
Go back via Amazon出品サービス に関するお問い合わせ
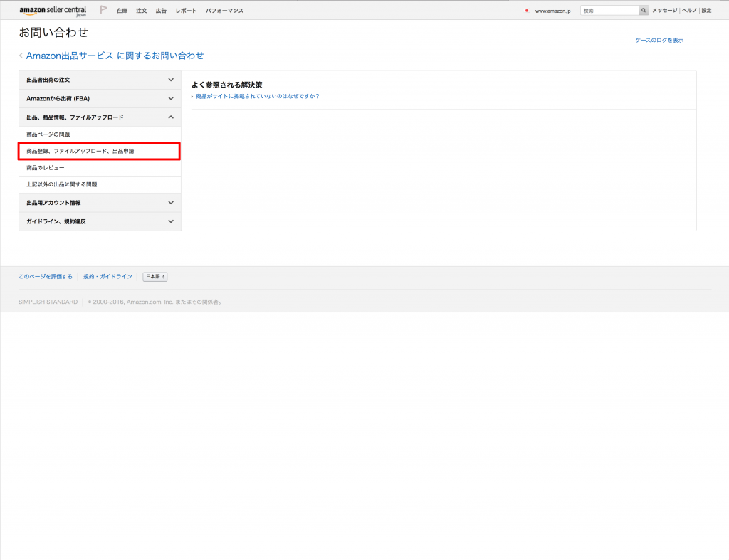pos(115,56)
